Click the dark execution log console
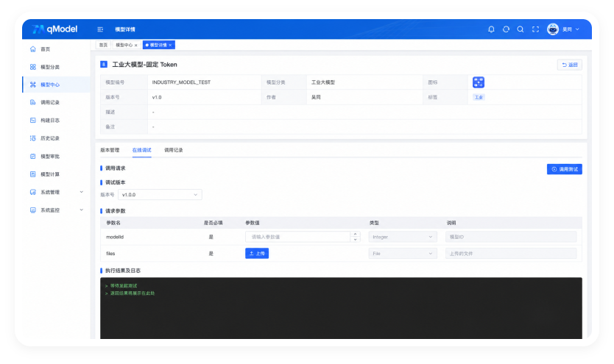The height and width of the screenshot is (364, 614). click(341, 309)
